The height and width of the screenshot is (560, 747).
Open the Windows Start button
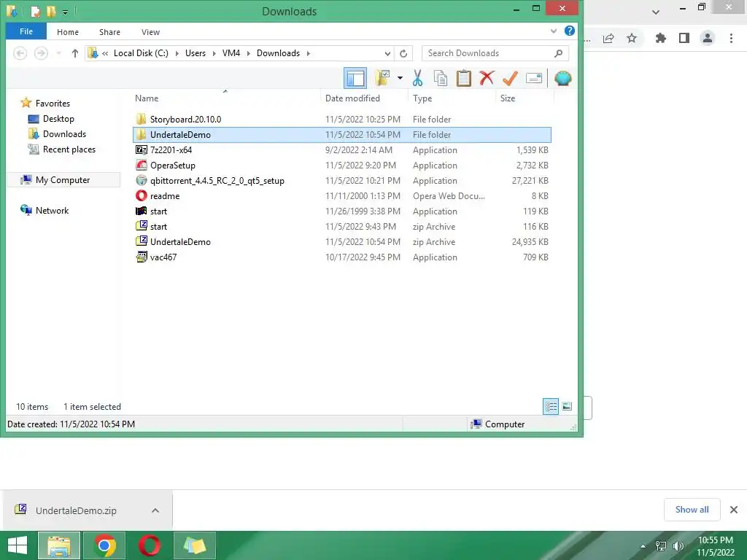coord(18,545)
